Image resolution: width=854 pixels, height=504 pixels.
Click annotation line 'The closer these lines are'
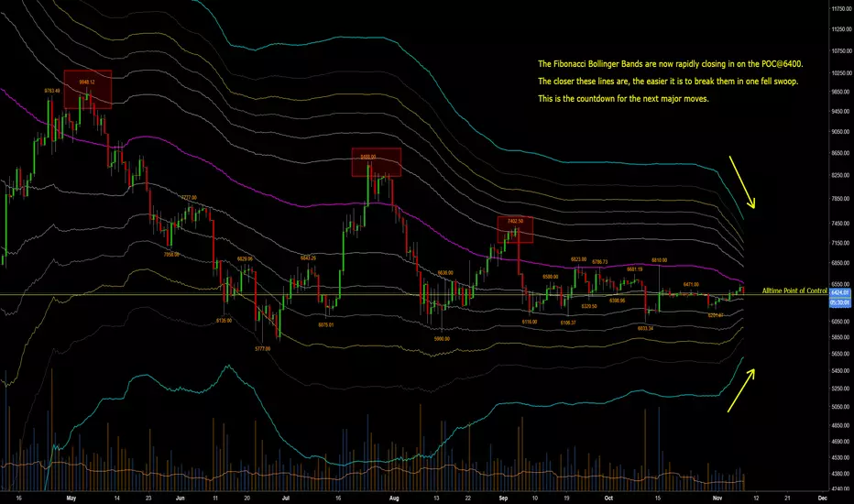[x=668, y=82]
